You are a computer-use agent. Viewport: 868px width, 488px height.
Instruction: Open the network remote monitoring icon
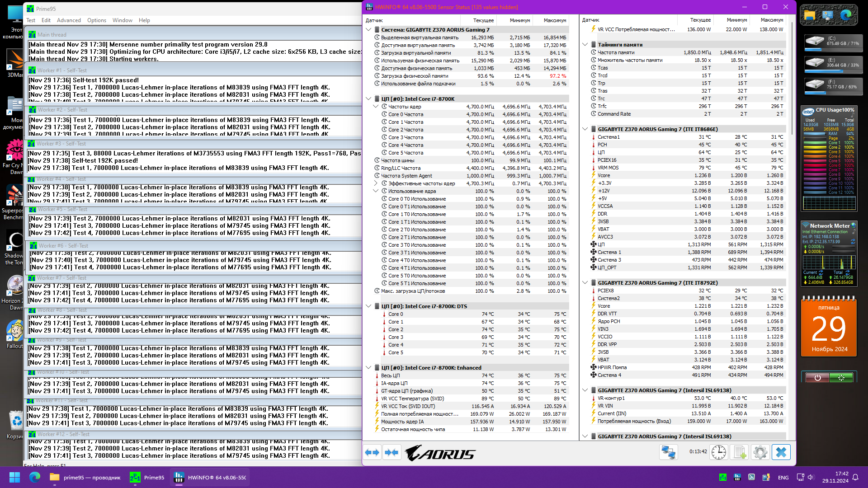point(668,452)
